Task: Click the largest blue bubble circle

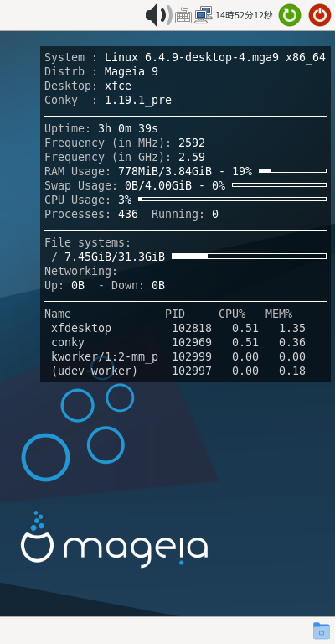Action: (45, 457)
